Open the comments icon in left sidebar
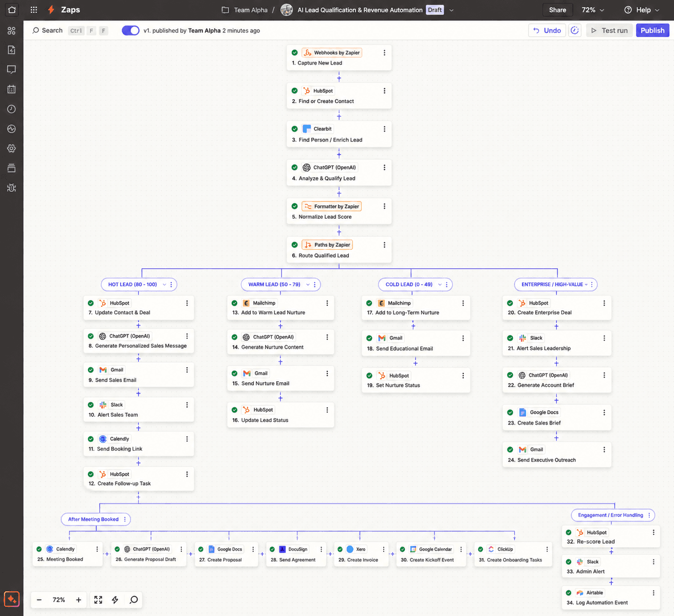Screen dimensions: 674x616 click(x=11, y=69)
